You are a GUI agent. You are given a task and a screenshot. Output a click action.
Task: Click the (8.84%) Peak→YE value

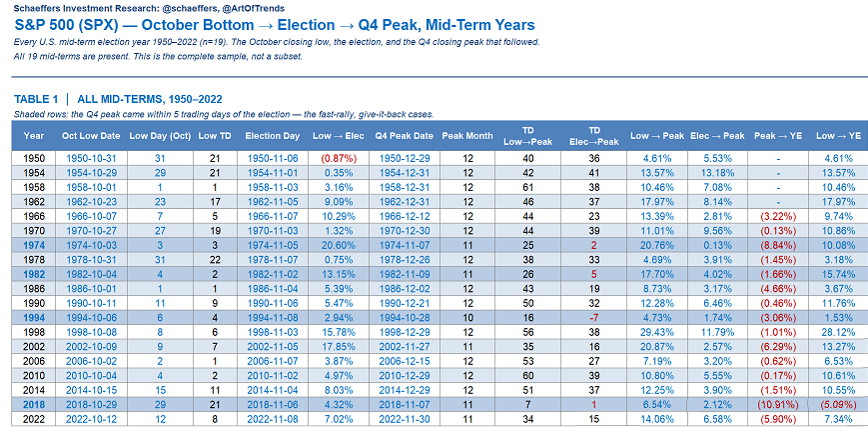point(776,244)
